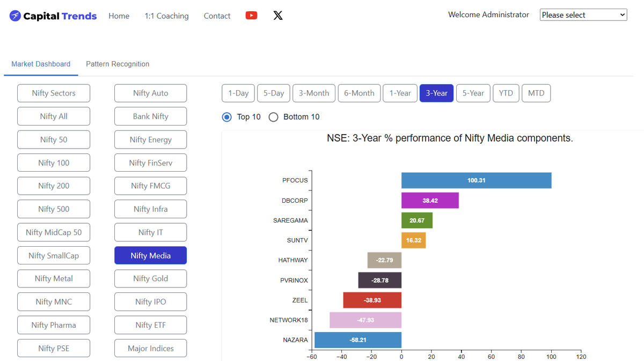Choose the 5-Year period button

point(473,93)
